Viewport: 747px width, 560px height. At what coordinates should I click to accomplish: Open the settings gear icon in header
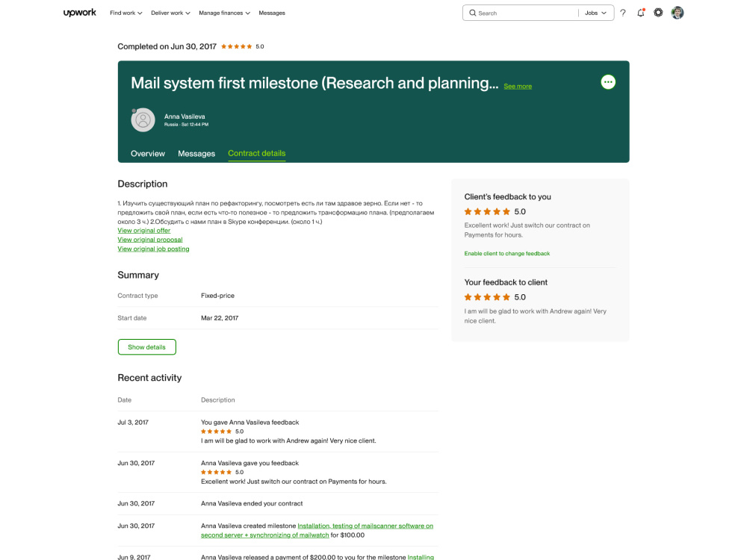click(658, 13)
